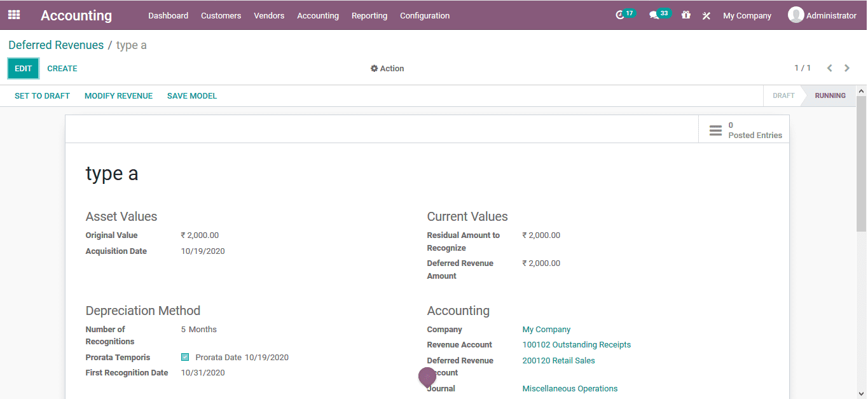
Task: Click the gift icon in the top bar
Action: click(x=685, y=15)
